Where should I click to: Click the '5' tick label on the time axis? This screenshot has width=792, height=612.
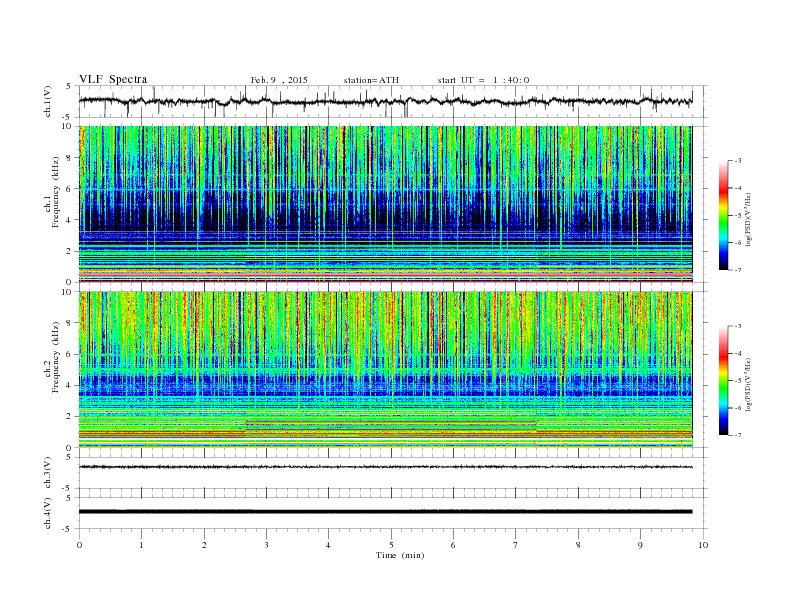click(391, 545)
